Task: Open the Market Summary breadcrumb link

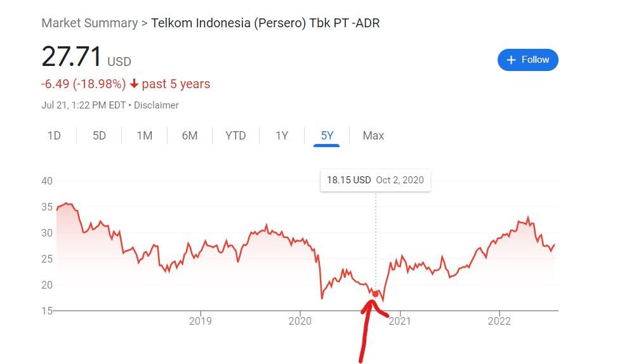Action: point(89,23)
